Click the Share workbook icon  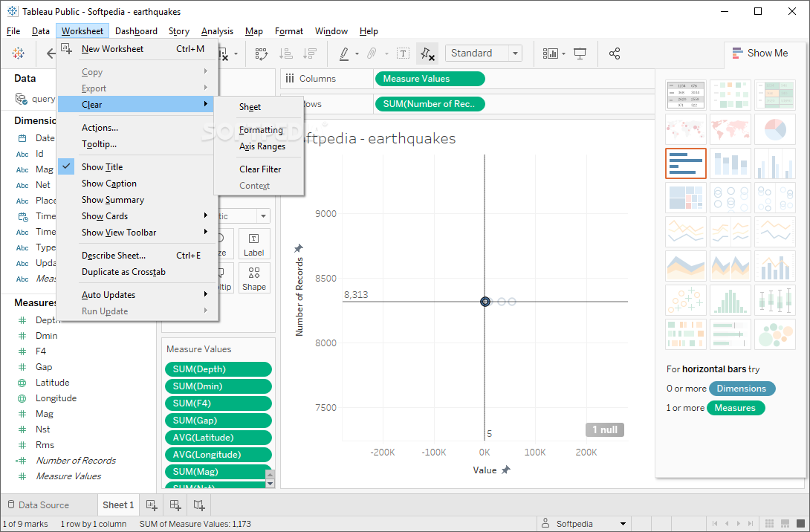pyautogui.click(x=615, y=53)
